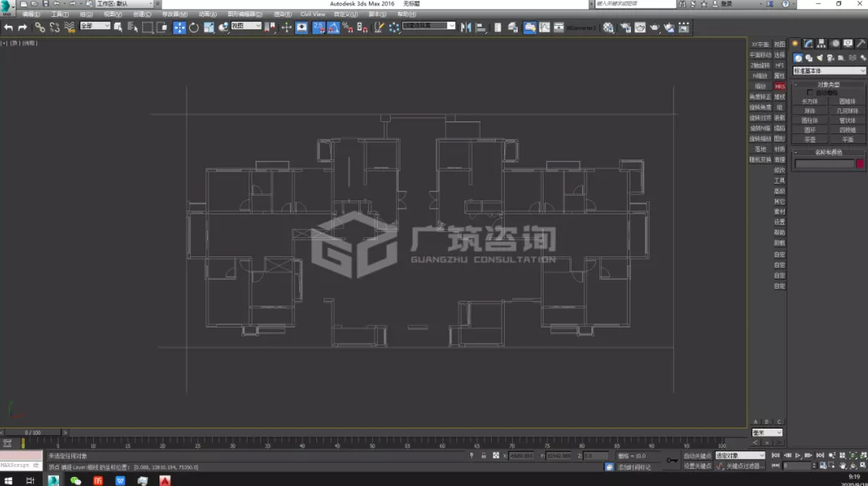Select the Link tool in the main toolbar
Image resolution: width=868 pixels, height=486 pixels.
tap(40, 27)
